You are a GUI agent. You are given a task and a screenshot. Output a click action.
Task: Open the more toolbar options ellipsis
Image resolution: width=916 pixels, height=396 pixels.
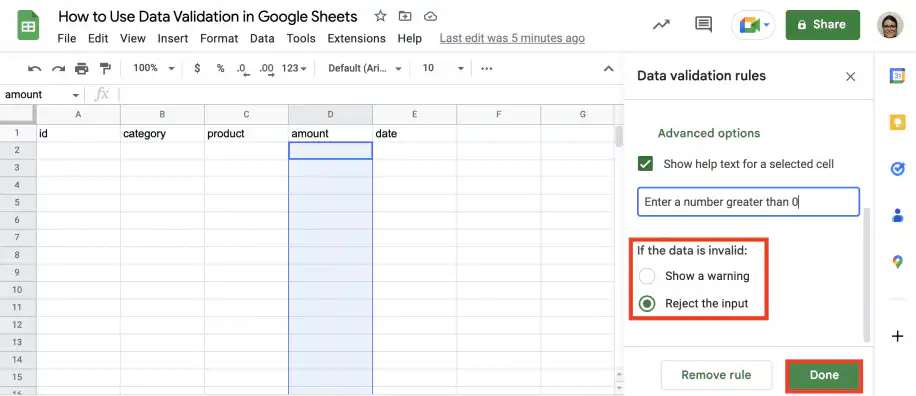click(x=487, y=68)
